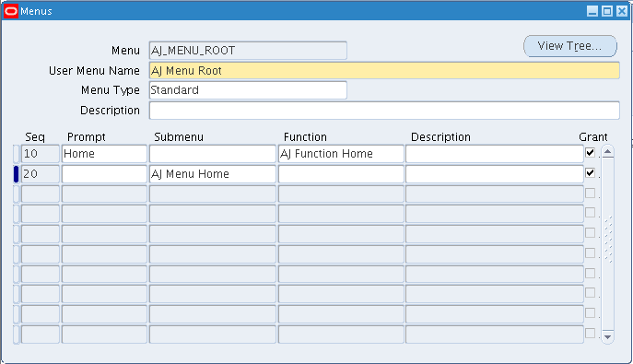633x364 pixels.
Task: Focus the User Menu Name field
Action: point(384,71)
